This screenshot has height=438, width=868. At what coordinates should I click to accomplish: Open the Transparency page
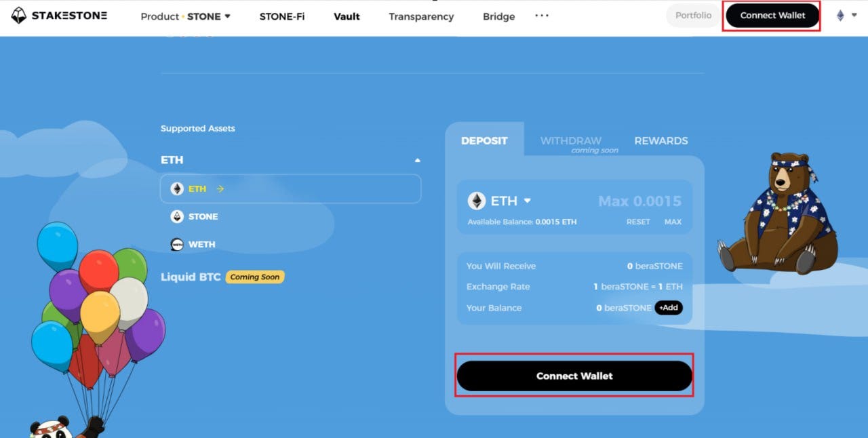[421, 16]
